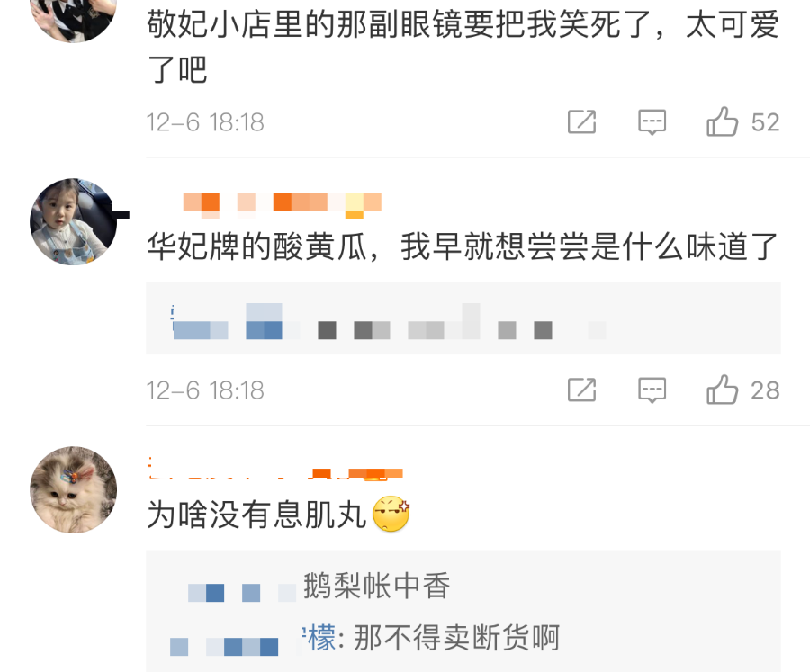Open username above 华妃牌的酸黄瓜 comment
Screen dimensions: 810x672
pyautogui.click(x=282, y=203)
